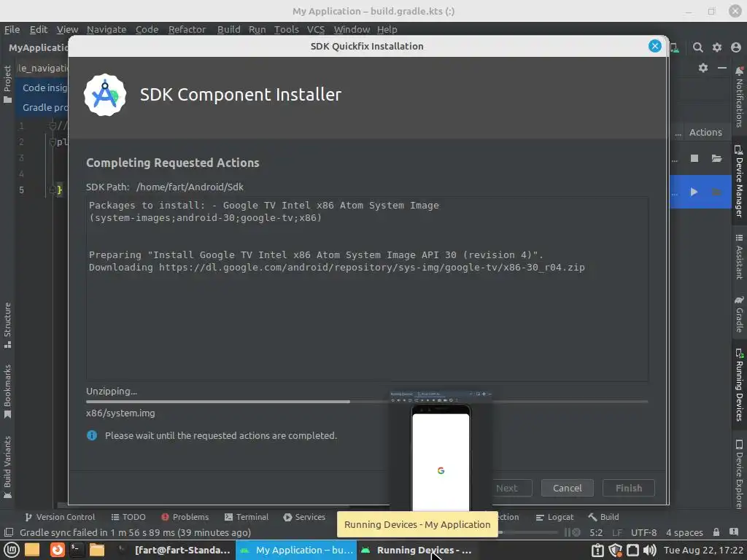Screen dimensions: 747x560
Task: Click the info icon beside Please wait message
Action: (92, 435)
